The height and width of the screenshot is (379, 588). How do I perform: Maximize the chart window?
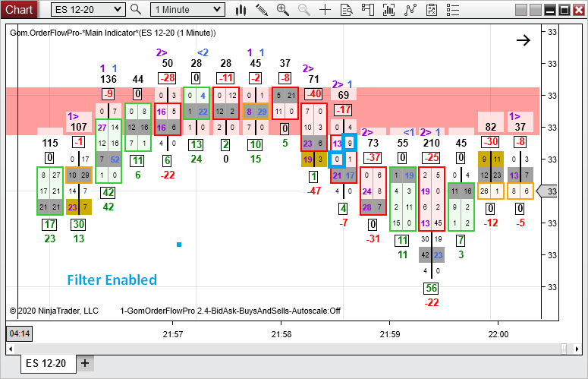564,10
